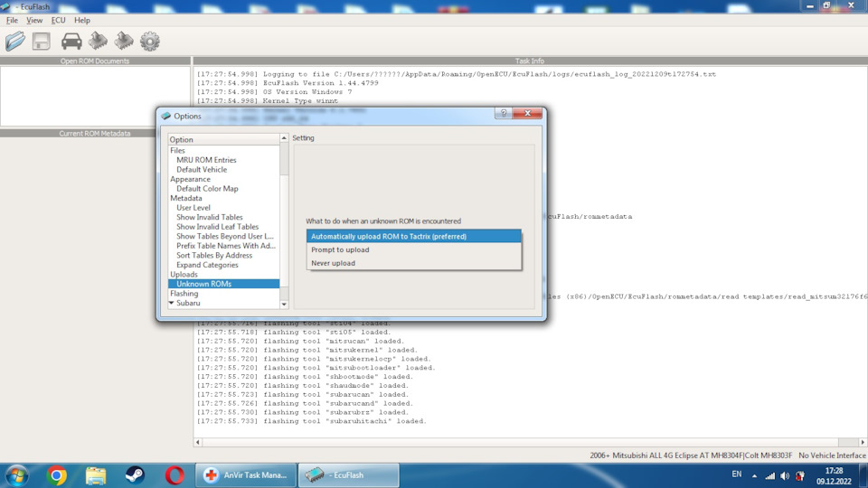This screenshot has width=868, height=488.
Task: Open the Help menu
Action: coord(82,20)
